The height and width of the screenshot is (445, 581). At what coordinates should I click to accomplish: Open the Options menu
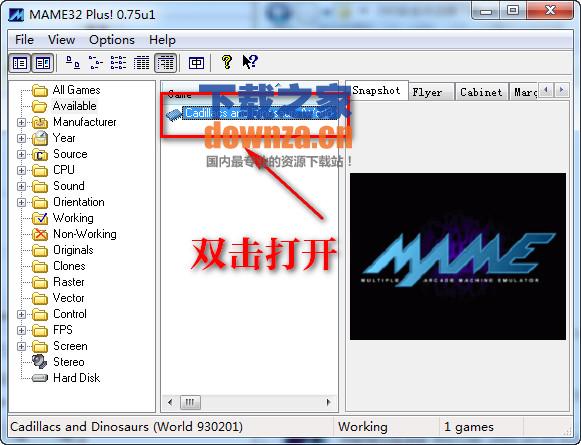pos(112,40)
